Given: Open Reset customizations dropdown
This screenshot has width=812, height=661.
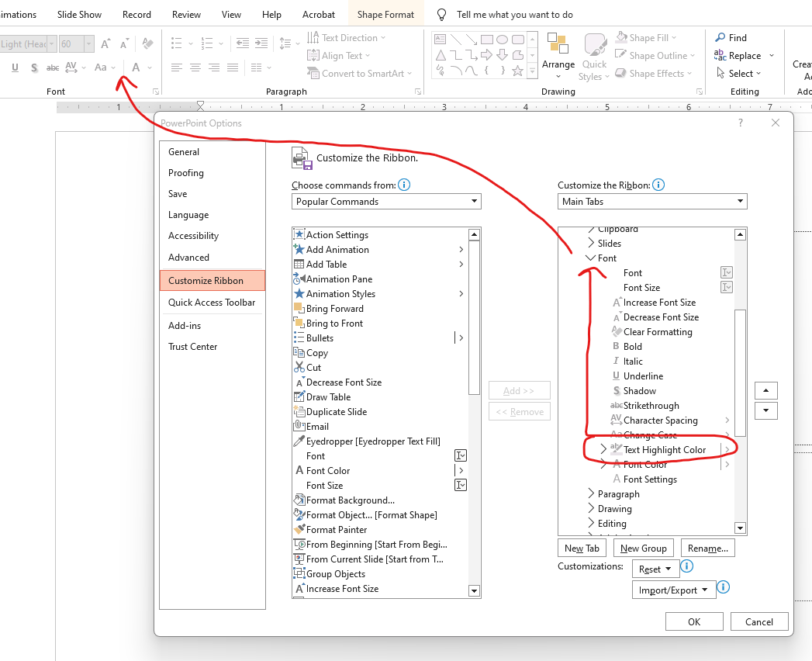Looking at the screenshot, I should pyautogui.click(x=655, y=569).
